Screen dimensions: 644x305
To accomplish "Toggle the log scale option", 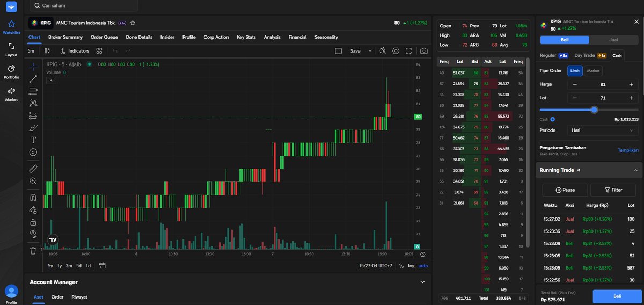I will tap(411, 266).
